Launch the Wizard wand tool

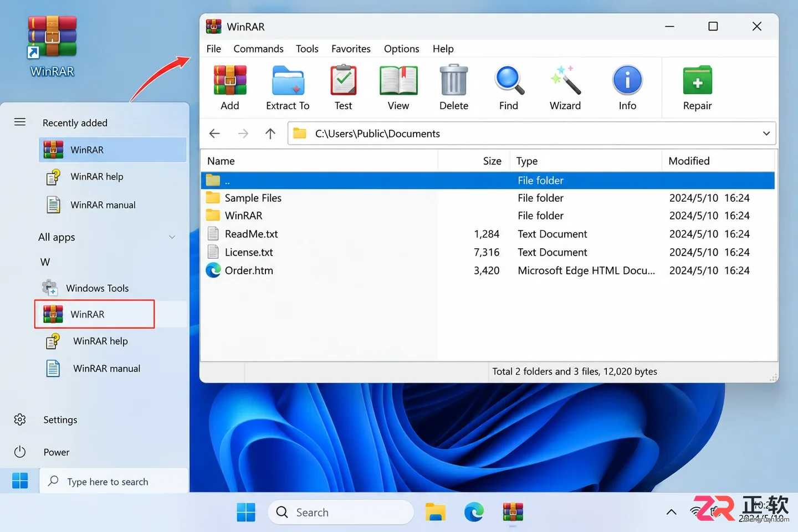pyautogui.click(x=565, y=81)
